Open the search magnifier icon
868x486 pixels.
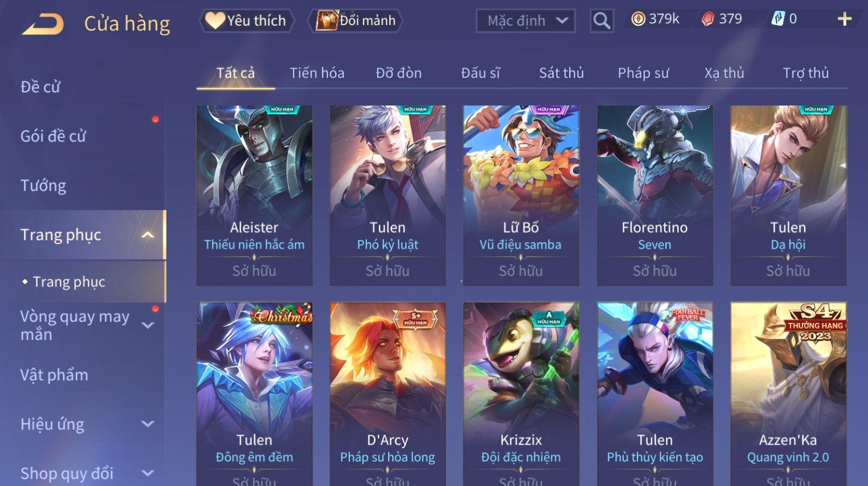tap(601, 21)
